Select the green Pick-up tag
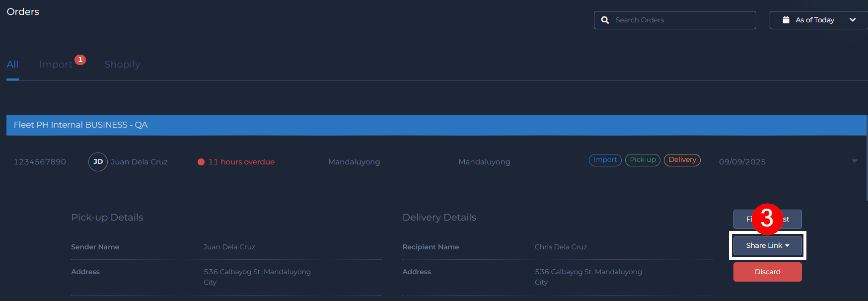The width and height of the screenshot is (868, 301). (x=643, y=160)
